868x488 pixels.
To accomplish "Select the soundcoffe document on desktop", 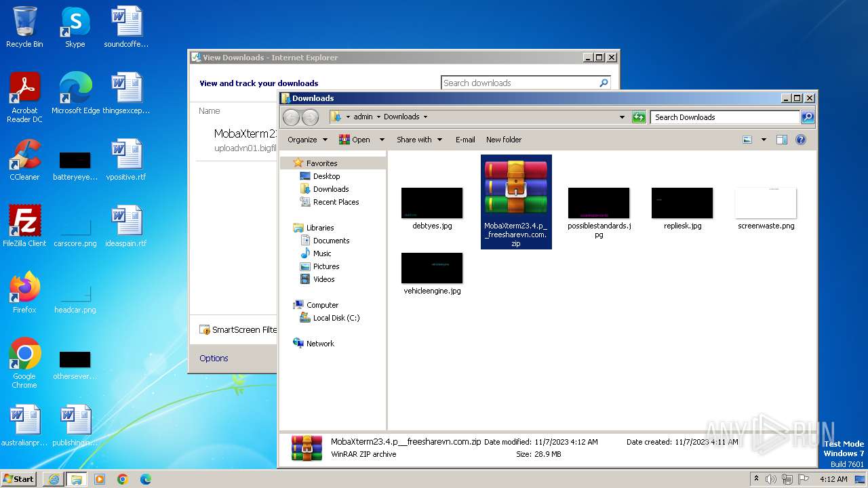I will [x=126, y=27].
